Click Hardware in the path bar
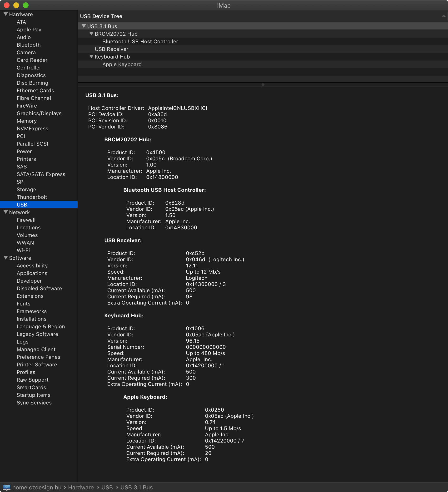Screen dimensions: 448x492 pyautogui.click(x=81, y=487)
